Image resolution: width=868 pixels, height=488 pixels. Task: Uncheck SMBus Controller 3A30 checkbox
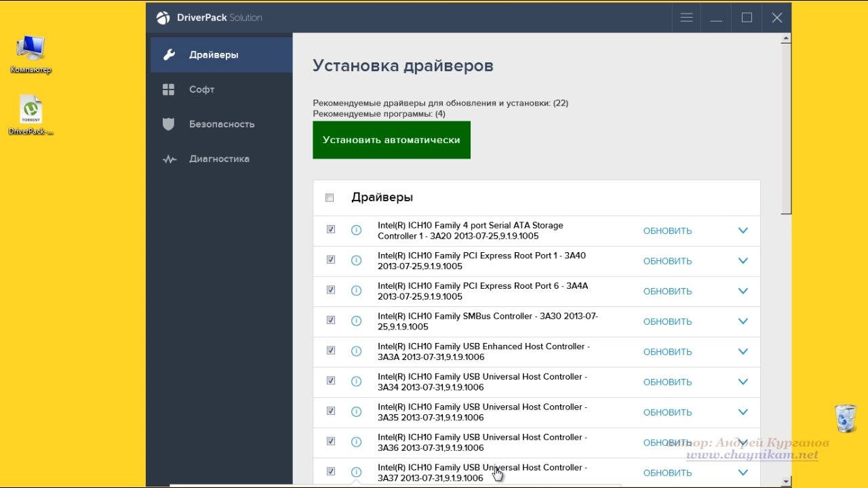click(331, 320)
